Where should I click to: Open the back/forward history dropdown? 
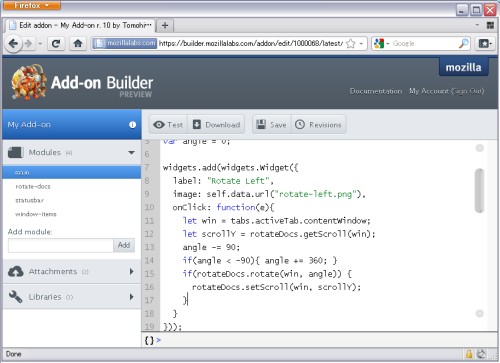tap(40, 44)
